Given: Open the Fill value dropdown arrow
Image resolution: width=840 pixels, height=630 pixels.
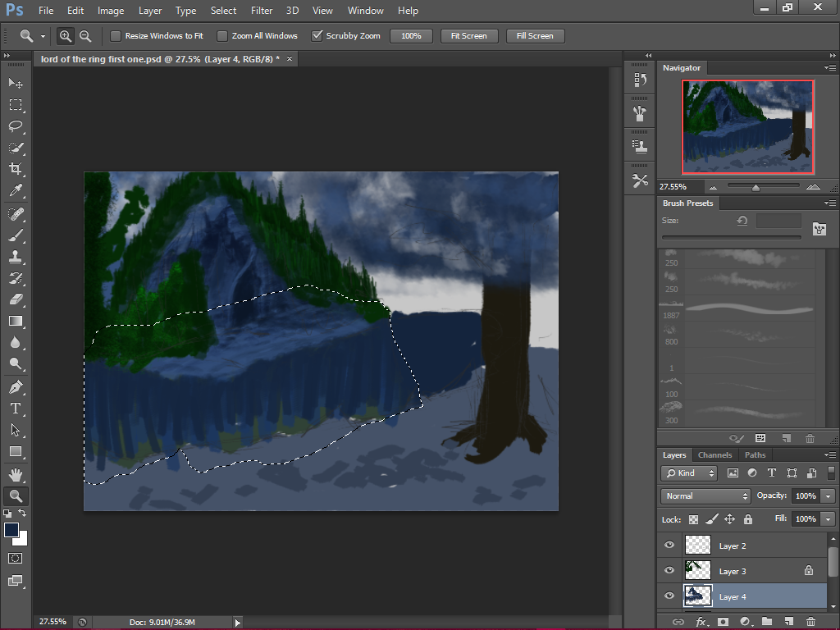Looking at the screenshot, I should click(829, 519).
